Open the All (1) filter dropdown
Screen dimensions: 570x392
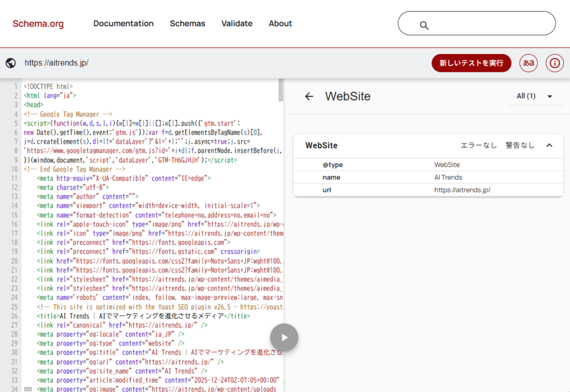534,96
